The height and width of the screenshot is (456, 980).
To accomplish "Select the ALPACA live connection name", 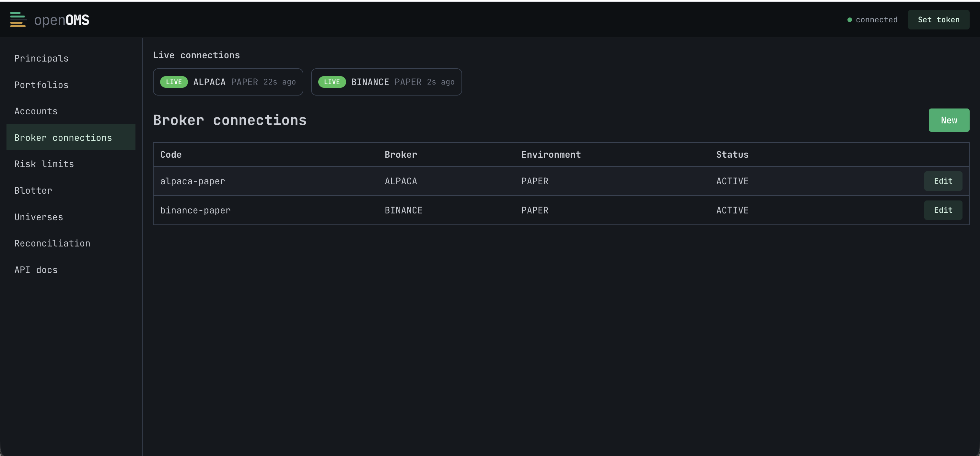I will [209, 82].
